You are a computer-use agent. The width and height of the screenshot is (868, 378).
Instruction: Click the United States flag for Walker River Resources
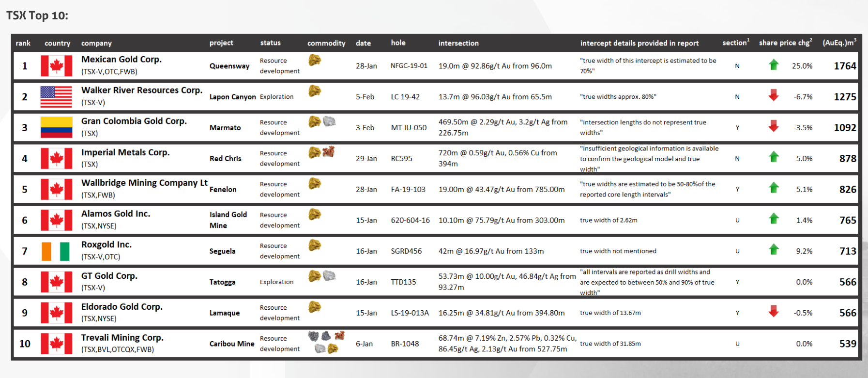[x=56, y=97]
